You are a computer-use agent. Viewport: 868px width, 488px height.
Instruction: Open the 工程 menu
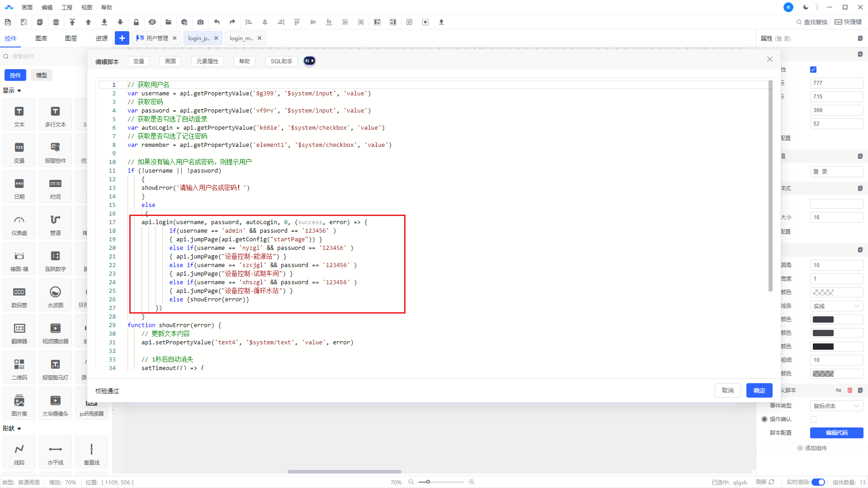coord(67,7)
